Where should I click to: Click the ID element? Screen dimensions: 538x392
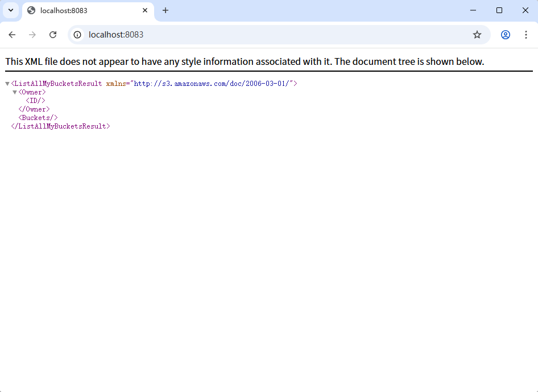pos(35,101)
